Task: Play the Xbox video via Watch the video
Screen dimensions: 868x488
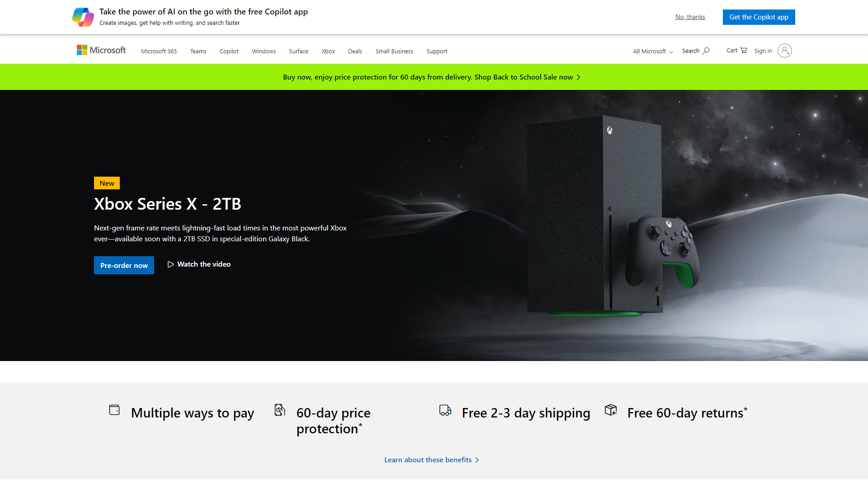Action: coord(199,264)
